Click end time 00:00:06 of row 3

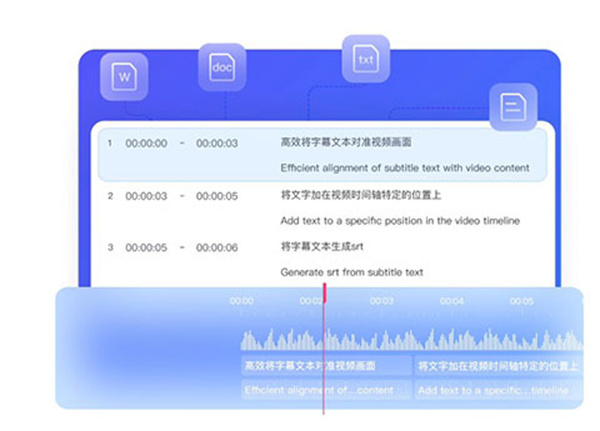pyautogui.click(x=217, y=248)
